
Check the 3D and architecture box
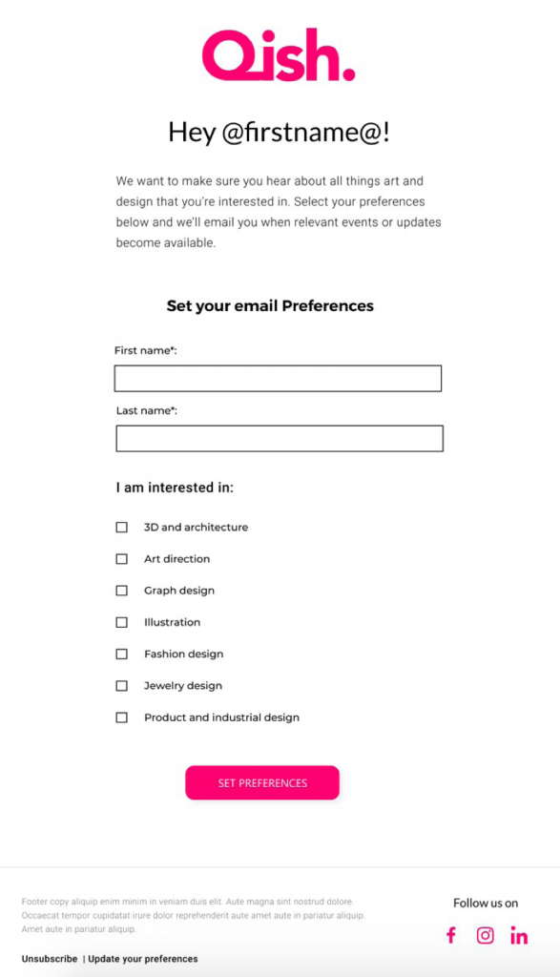tap(121, 527)
